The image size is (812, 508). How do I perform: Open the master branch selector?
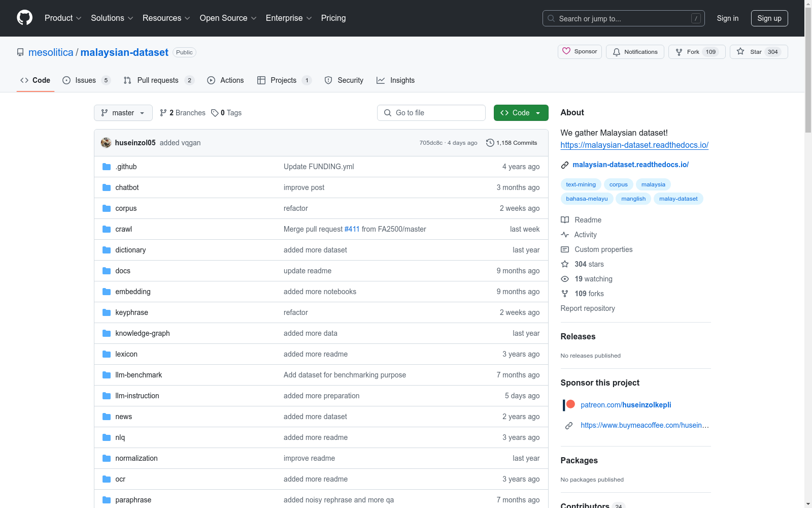[123, 113]
